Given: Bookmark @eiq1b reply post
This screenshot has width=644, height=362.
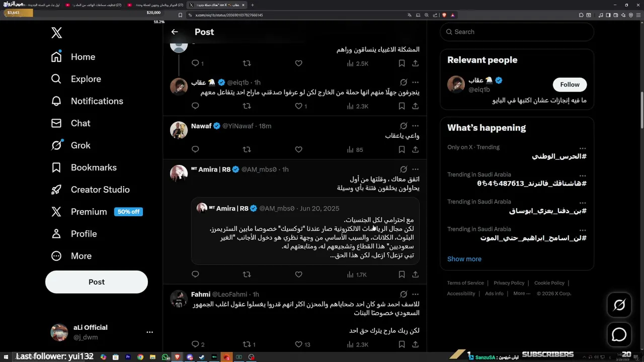Looking at the screenshot, I should (401, 106).
